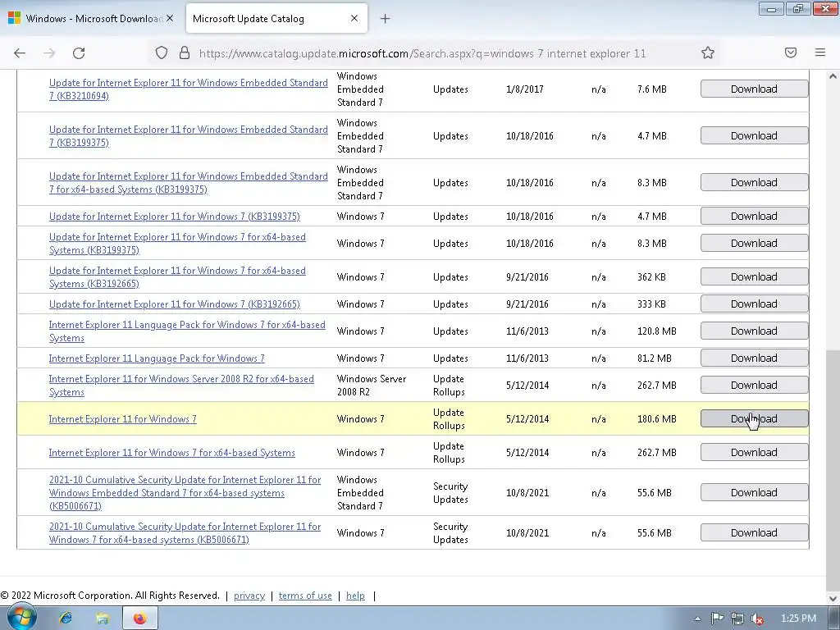Download the 333 KB KB3192665 update
This screenshot has height=630, width=840.
pos(754,304)
